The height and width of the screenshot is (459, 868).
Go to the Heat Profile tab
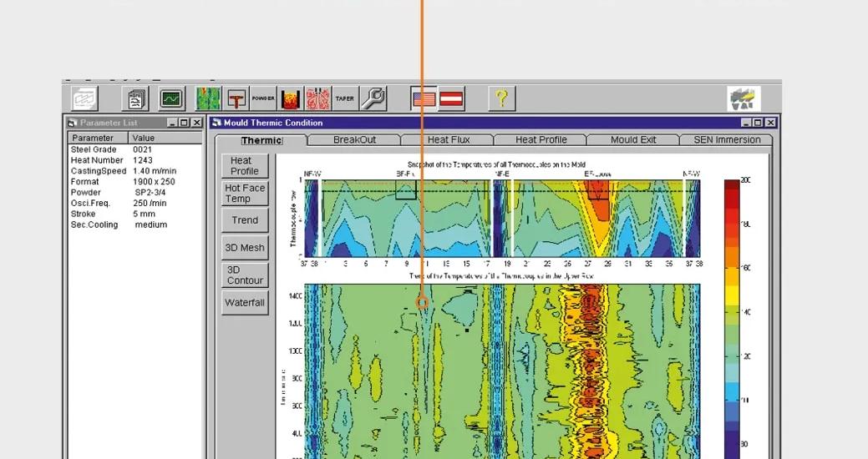541,140
